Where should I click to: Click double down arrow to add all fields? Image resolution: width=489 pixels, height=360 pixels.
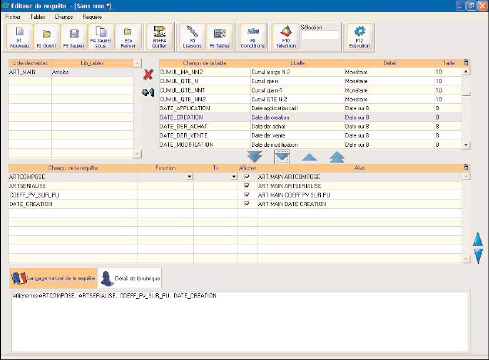pos(255,157)
